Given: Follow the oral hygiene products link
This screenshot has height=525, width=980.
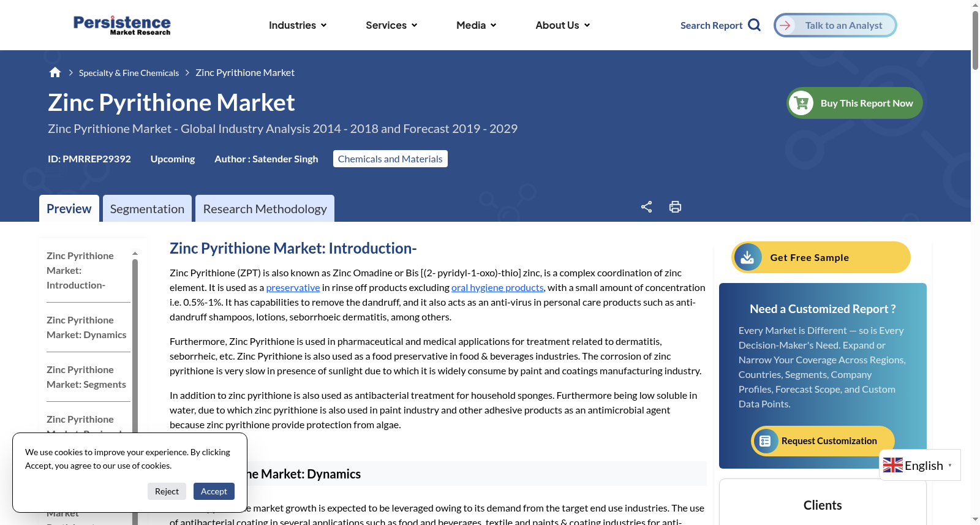Looking at the screenshot, I should coord(497,287).
